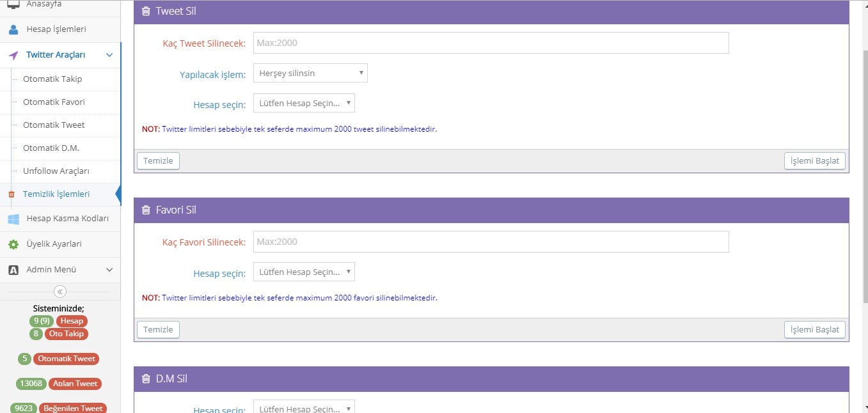Click the user icon beside Hesap İşlemleri
This screenshot has height=413, width=868.
point(13,29)
